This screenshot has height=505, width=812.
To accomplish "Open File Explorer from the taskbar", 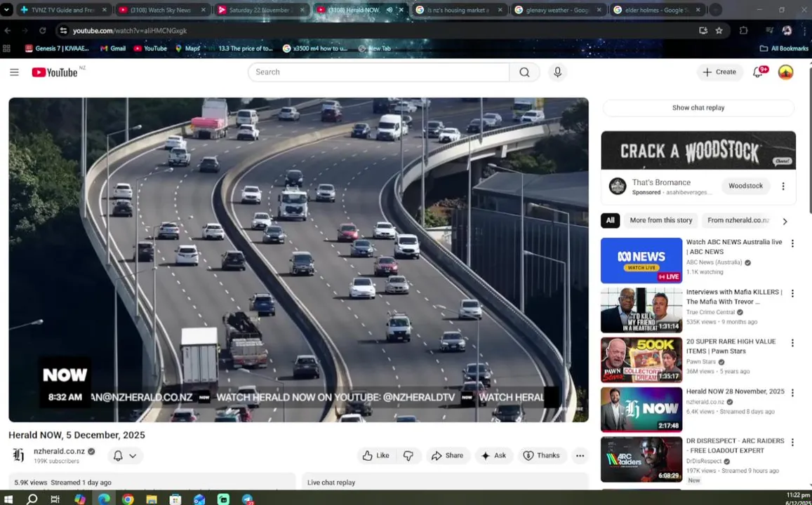I will (151, 499).
